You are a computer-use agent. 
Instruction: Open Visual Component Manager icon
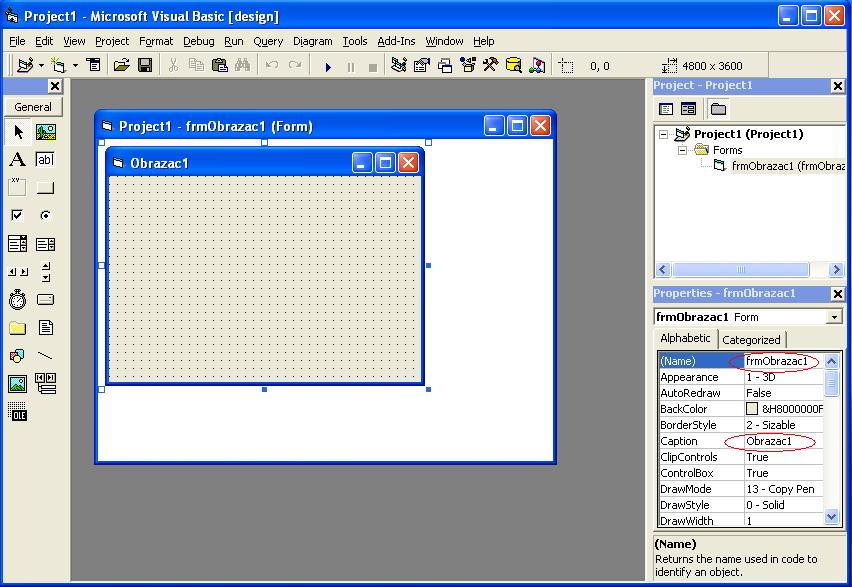[x=537, y=66]
